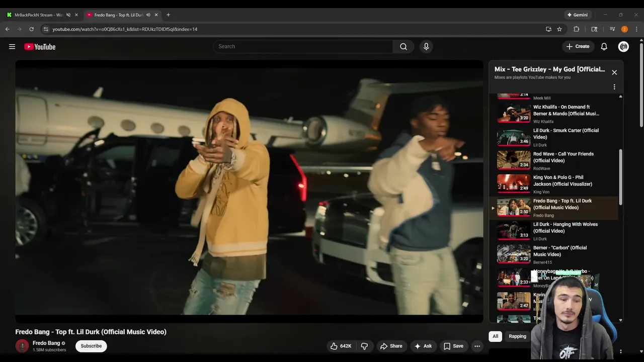
Task: Click the playlist panel scrollbar thumb
Action: 620,177
